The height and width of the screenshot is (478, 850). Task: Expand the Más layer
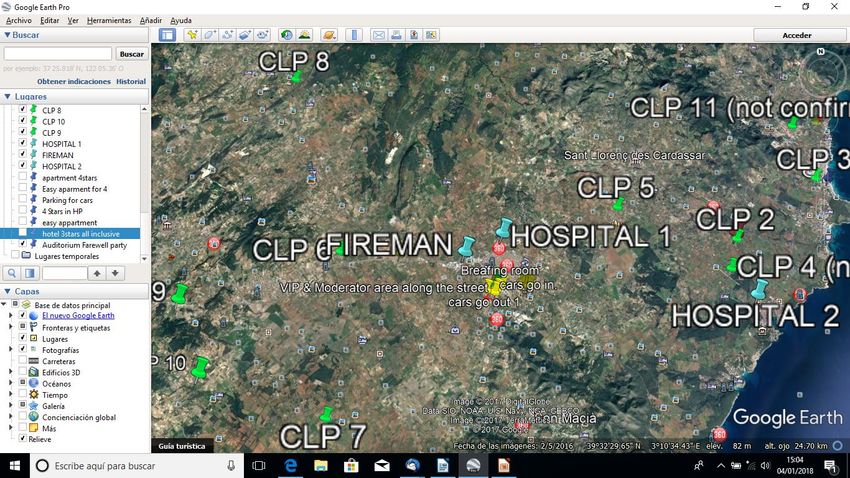pos(11,428)
